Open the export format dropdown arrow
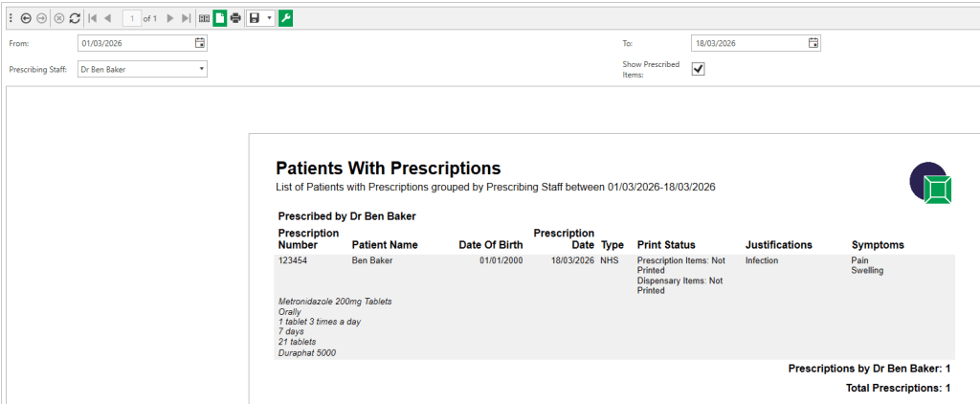The width and height of the screenshot is (980, 404). point(269,18)
